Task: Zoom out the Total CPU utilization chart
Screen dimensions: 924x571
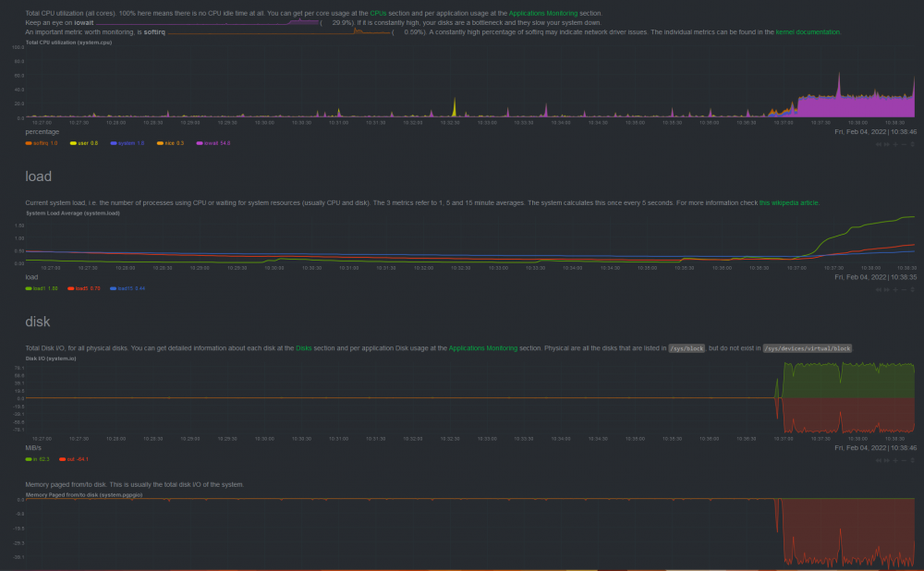Action: click(x=904, y=144)
